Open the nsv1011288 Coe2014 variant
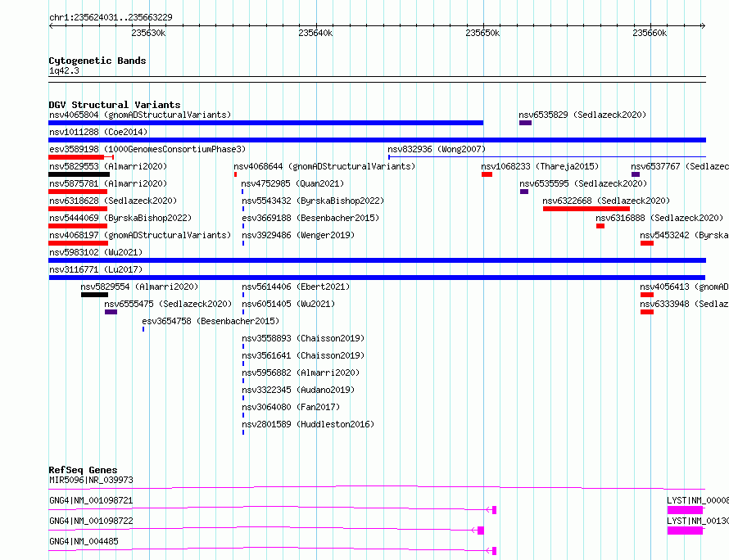Screen dimensions: 729x560 [98, 132]
